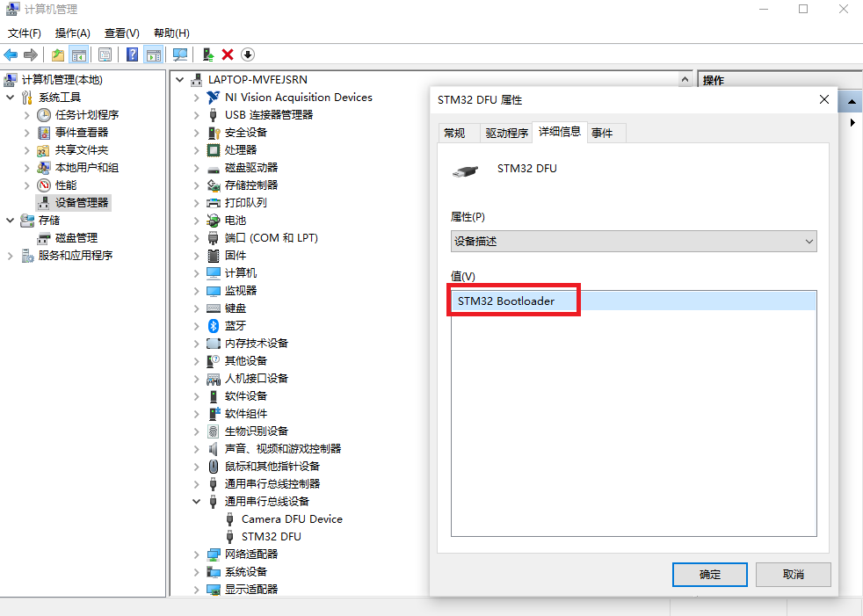Collapse LAPTOP-MVFEJSRN root node
Screen dimensions: 863x616
[179, 80]
